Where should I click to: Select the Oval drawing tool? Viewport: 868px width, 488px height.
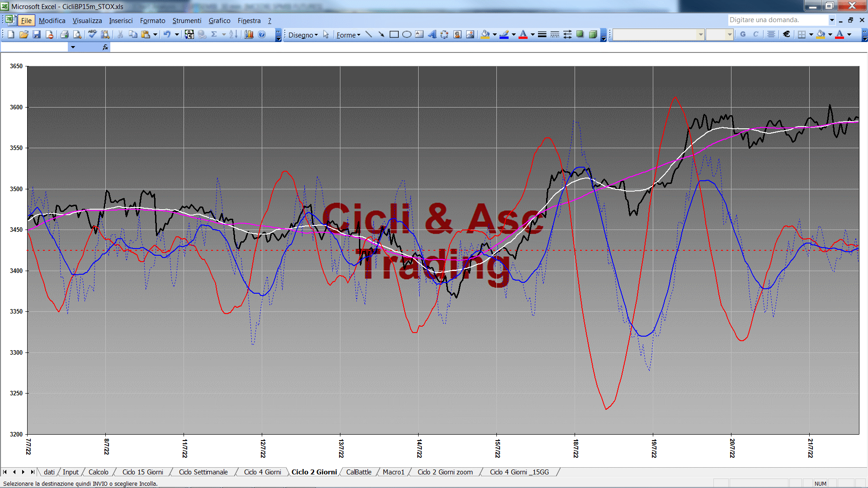(x=406, y=34)
